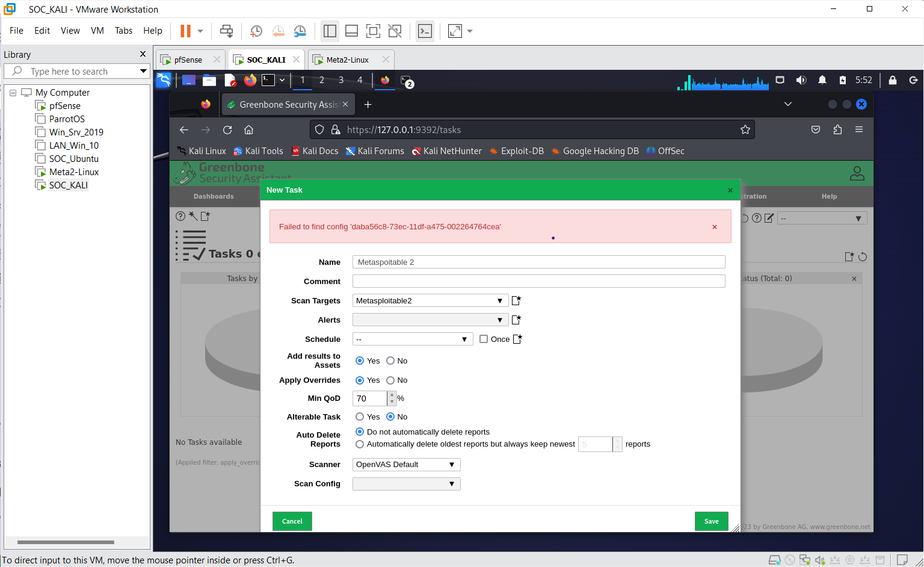Open the Google Hacking DB bookmark
The height and width of the screenshot is (567, 924).
[595, 151]
